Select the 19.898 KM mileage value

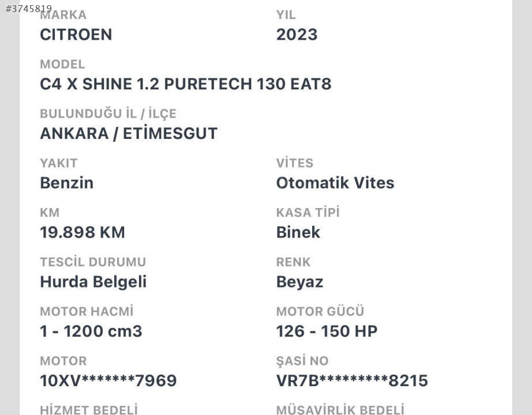click(x=83, y=232)
